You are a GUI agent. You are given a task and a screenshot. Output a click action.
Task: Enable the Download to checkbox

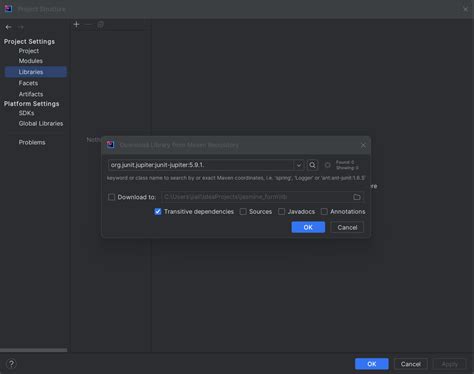point(111,197)
